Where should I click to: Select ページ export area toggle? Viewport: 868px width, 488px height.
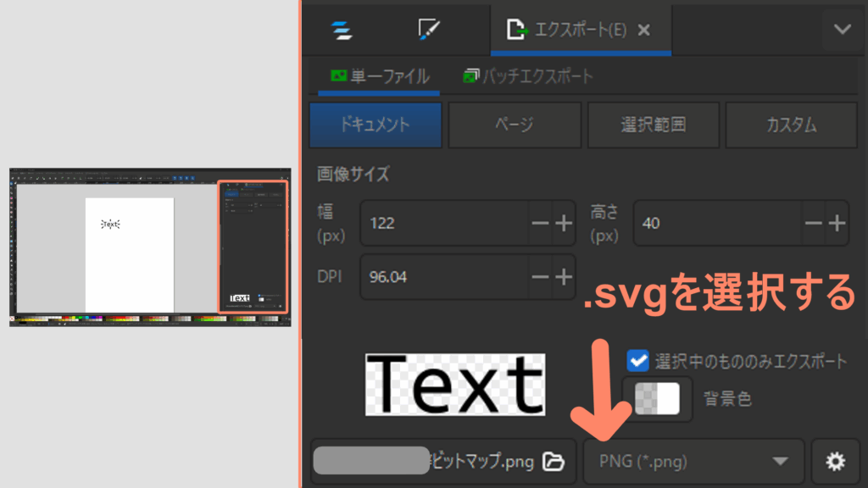(x=515, y=125)
